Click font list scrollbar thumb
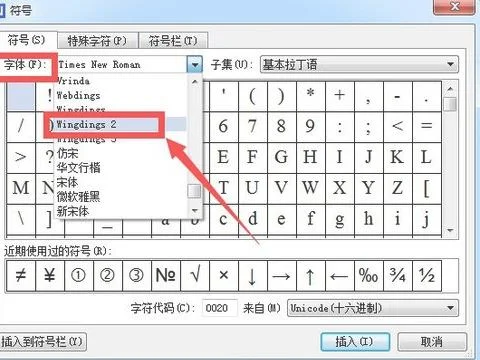Viewport: 480px width, 360px height. click(194, 191)
